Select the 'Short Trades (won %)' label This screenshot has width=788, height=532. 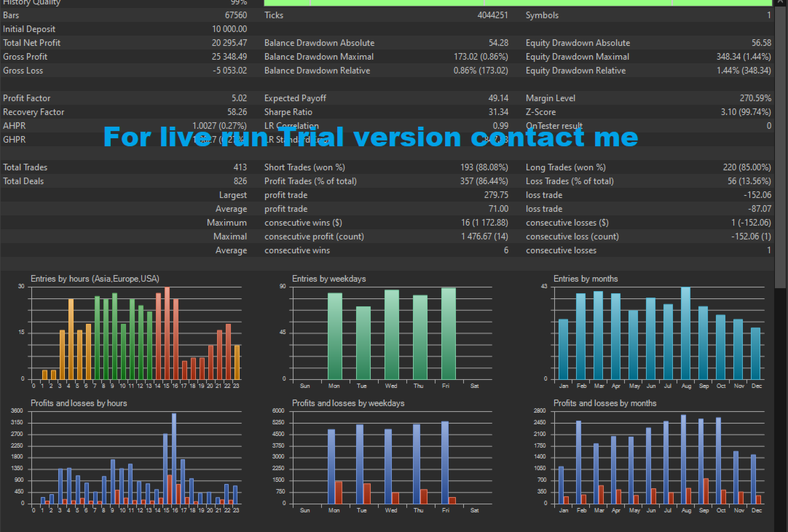(x=304, y=167)
